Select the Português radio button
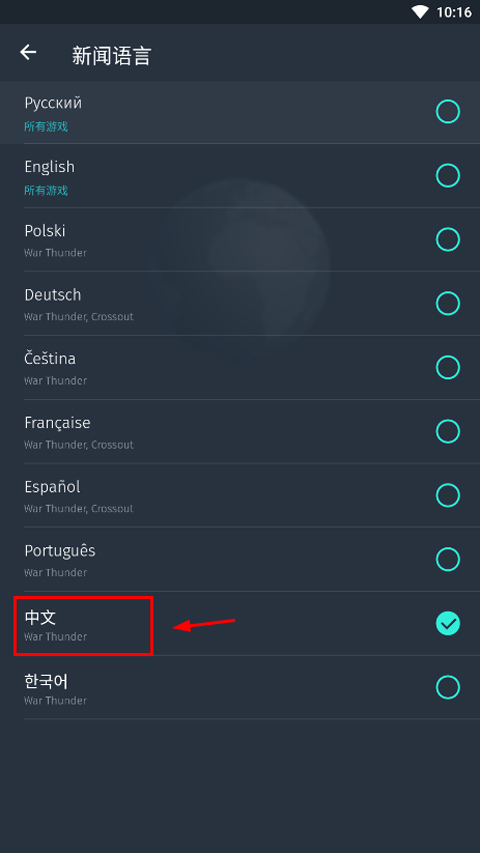This screenshot has height=853, width=480. click(x=448, y=559)
